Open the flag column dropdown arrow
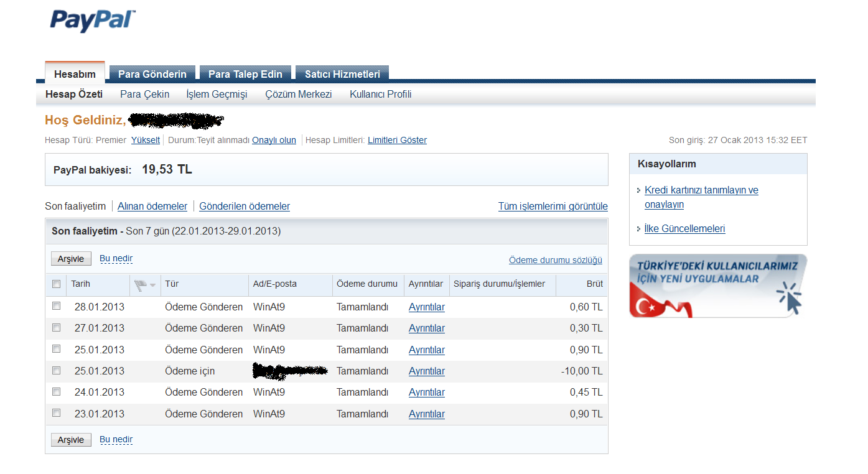The height and width of the screenshot is (474, 868). 153,285
